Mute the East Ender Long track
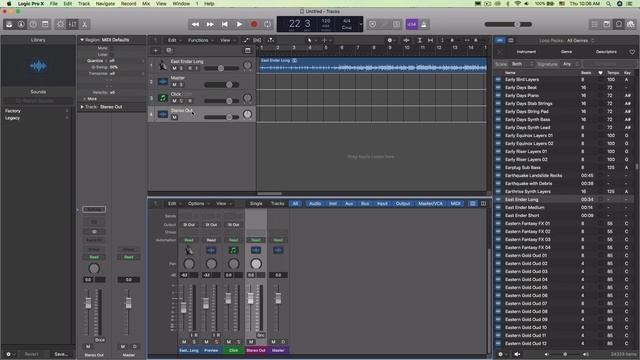The width and height of the screenshot is (640, 360). [x=174, y=68]
